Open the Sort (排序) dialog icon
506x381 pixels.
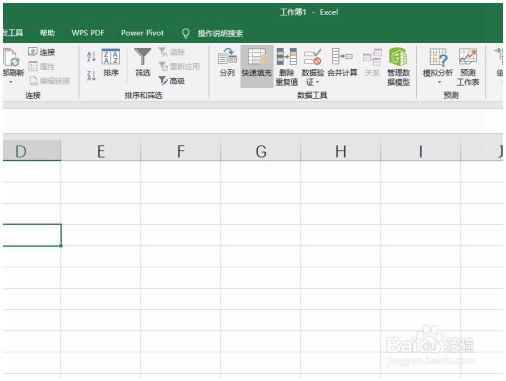tap(111, 63)
